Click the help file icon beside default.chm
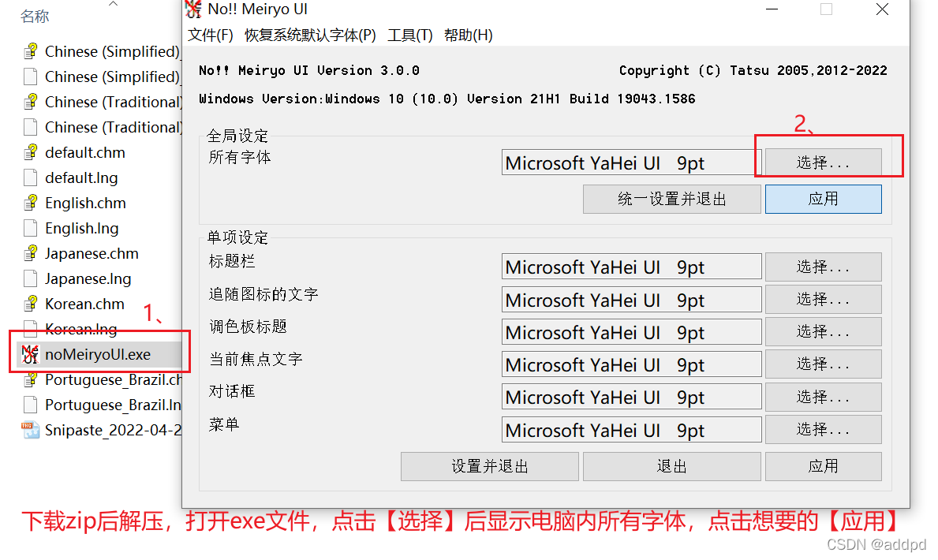 click(31, 152)
